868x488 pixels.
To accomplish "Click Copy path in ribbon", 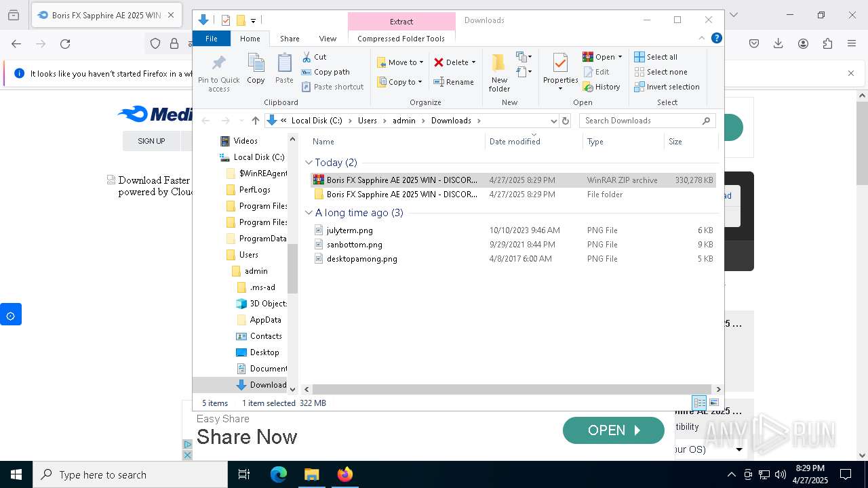I will (325, 72).
